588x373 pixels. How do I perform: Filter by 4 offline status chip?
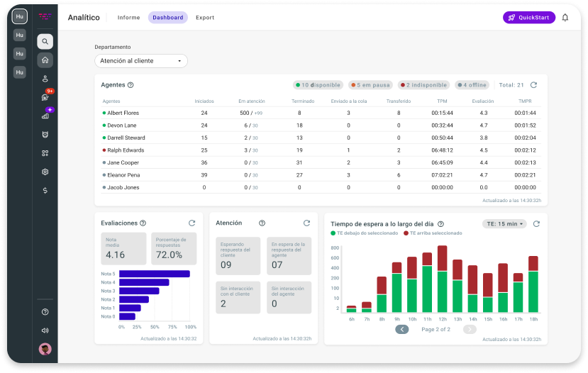coord(472,85)
